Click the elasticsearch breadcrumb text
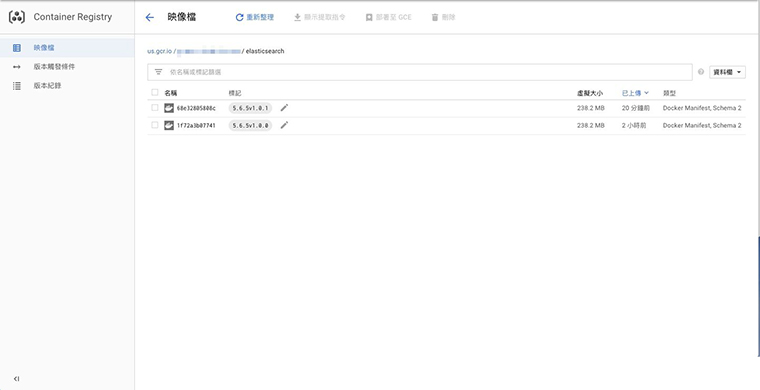This screenshot has width=760, height=390. point(265,51)
